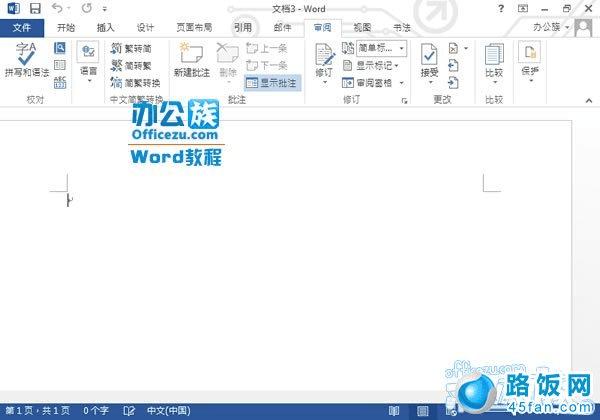Click the 接受 accept change icon

tap(429, 54)
